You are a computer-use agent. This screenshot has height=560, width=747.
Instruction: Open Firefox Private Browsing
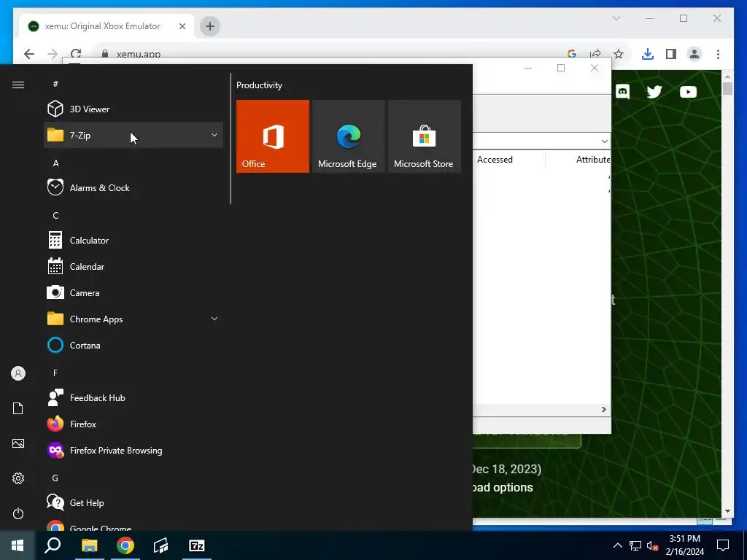point(133,450)
